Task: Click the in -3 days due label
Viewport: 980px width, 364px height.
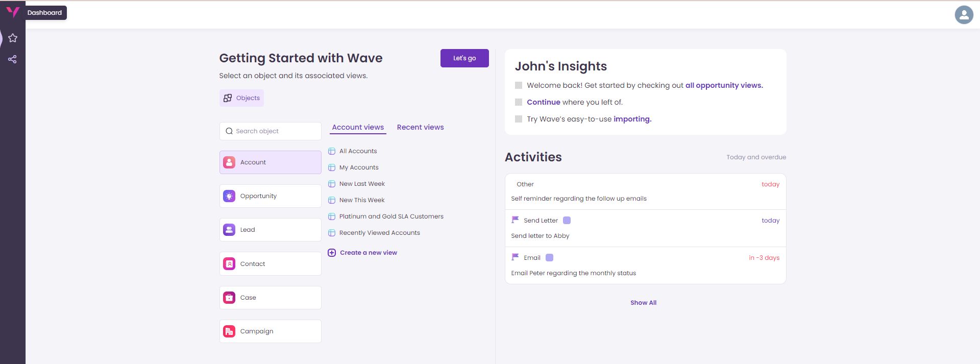Action: coord(764,258)
